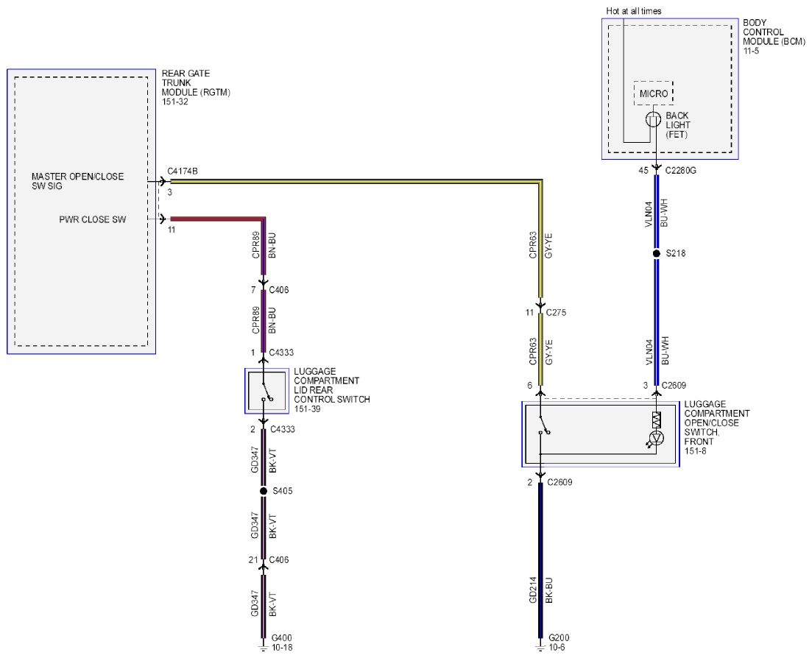Select 'Hot at all times' text
Image resolution: width=812 pixels, height=658 pixels.
634,11
